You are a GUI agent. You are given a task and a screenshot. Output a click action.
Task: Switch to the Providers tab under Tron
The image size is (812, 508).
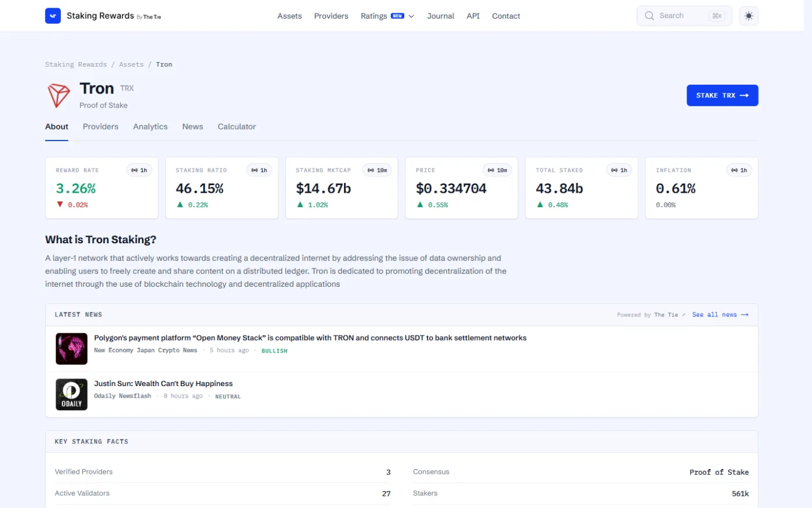pyautogui.click(x=100, y=127)
